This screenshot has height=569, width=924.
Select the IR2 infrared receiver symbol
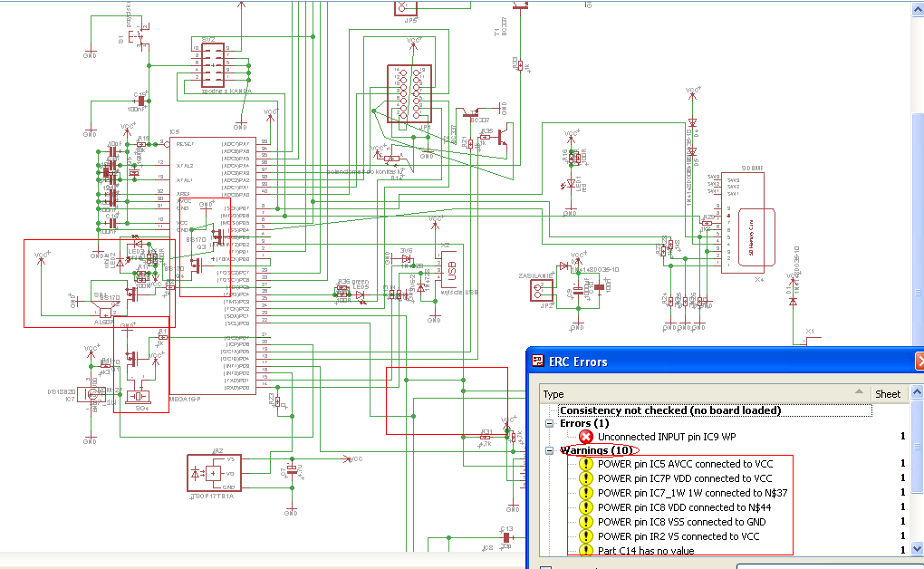click(x=214, y=473)
